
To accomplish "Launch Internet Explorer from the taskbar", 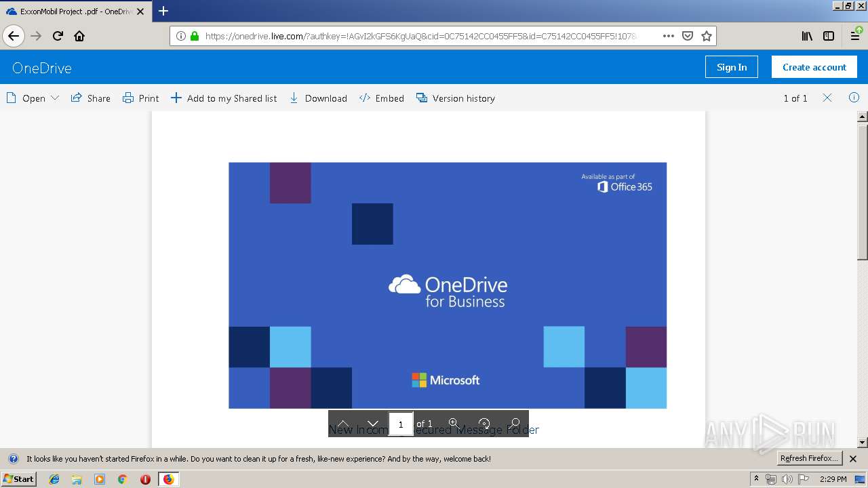I will 54,479.
